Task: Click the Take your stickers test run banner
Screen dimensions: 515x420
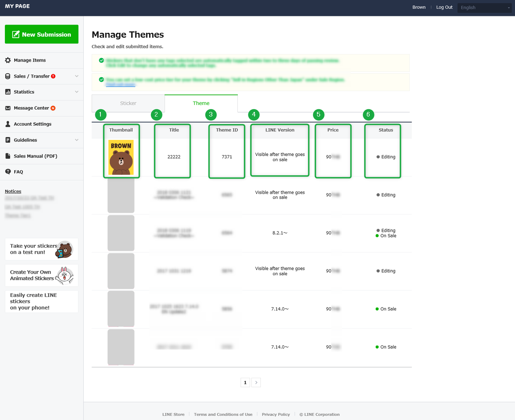Action: (x=41, y=249)
